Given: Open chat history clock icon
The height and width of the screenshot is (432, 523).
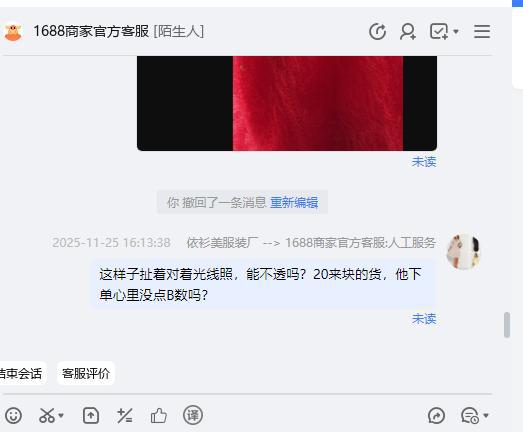Looking at the screenshot, I should click(378, 32).
